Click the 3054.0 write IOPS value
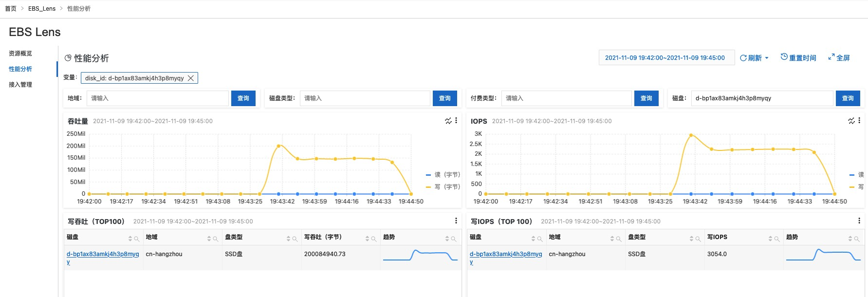This screenshot has height=297, width=868. (717, 254)
